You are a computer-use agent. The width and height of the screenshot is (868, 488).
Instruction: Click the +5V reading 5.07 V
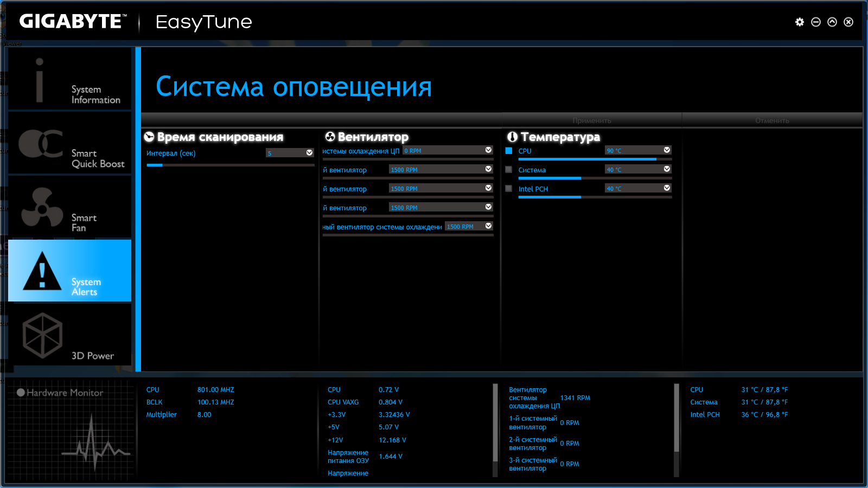[389, 427]
